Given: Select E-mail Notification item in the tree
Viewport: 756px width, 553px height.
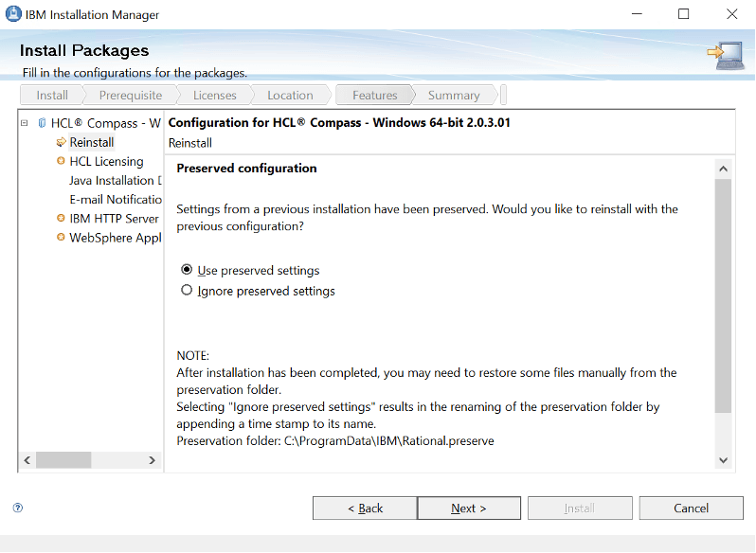Looking at the screenshot, I should 115,199.
